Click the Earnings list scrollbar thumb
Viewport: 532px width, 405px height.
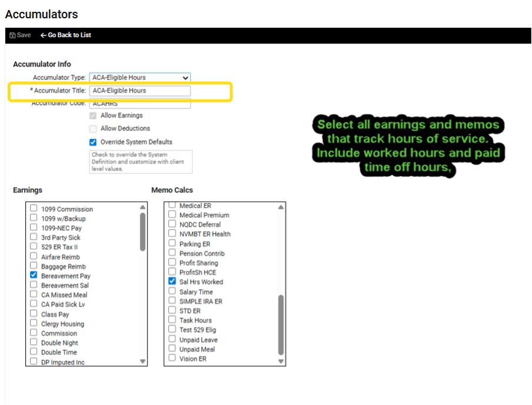click(x=142, y=231)
